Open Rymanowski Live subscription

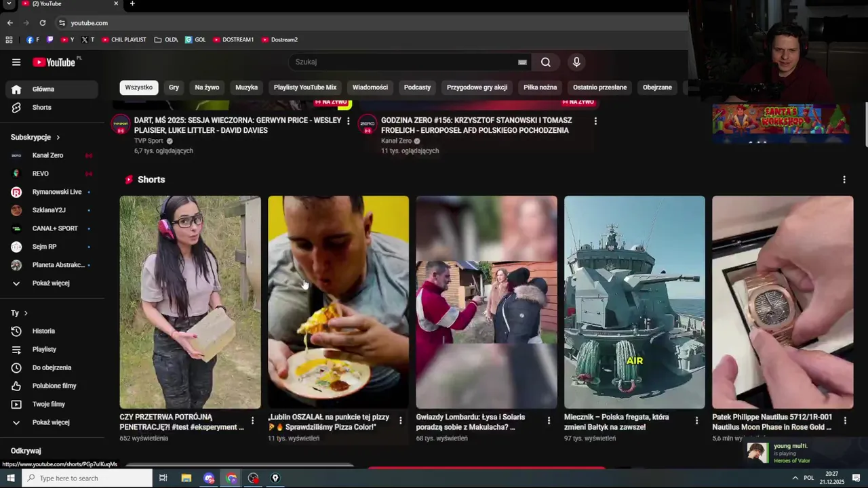coord(52,192)
